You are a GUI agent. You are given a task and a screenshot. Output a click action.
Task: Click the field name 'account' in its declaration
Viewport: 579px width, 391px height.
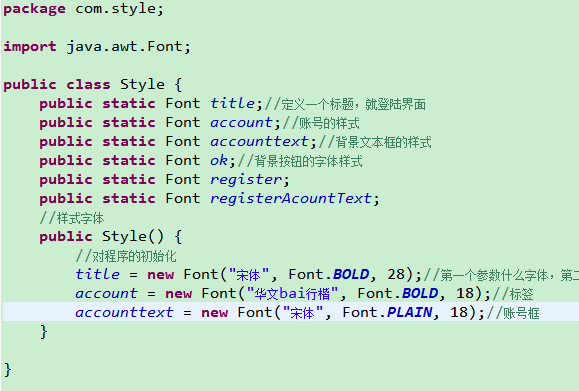(241, 123)
